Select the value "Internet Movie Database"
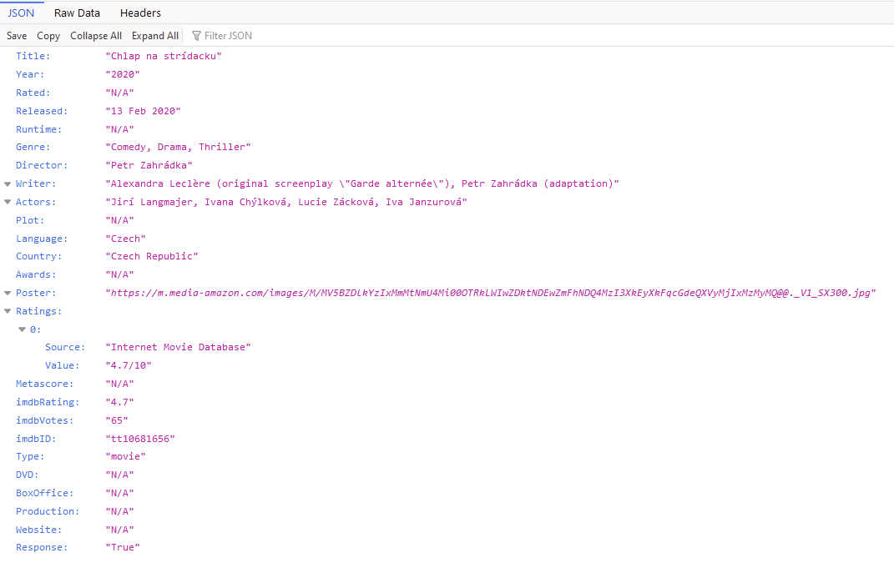 click(x=178, y=347)
